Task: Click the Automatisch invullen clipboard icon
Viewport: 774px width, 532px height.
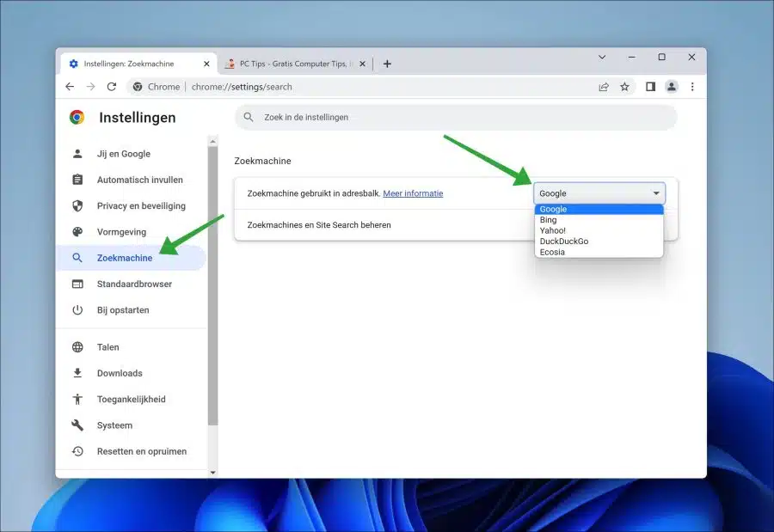Action: tap(77, 180)
